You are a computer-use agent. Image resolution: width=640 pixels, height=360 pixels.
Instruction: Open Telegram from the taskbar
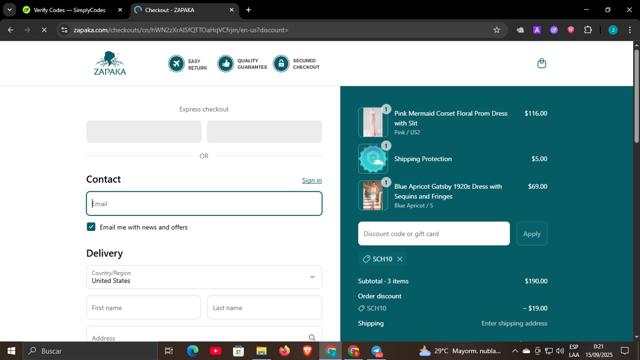pos(376,351)
